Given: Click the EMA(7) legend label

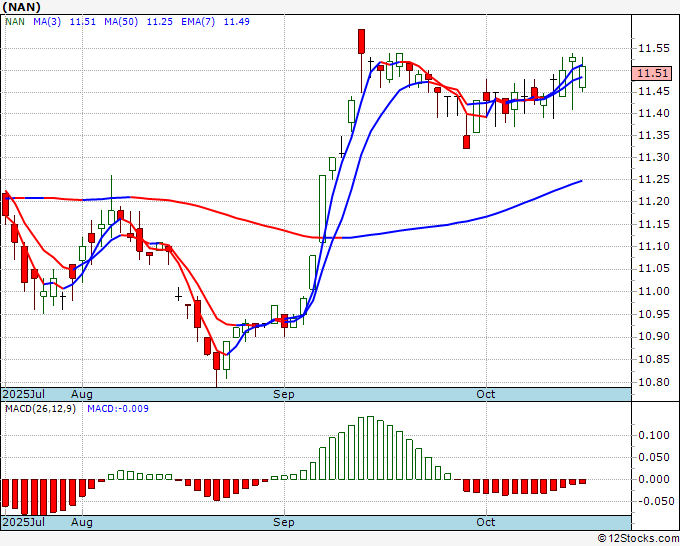Looking at the screenshot, I should click(198, 22).
